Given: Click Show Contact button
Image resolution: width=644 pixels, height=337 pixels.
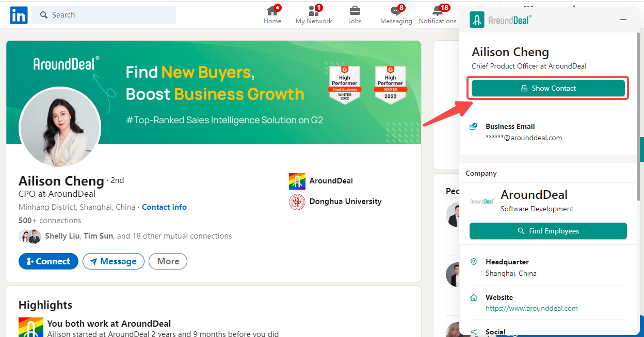Looking at the screenshot, I should click(x=548, y=88).
